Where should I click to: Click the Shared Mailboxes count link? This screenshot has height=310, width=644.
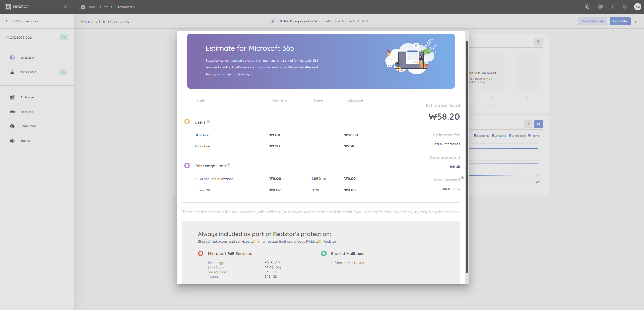[x=348, y=263]
